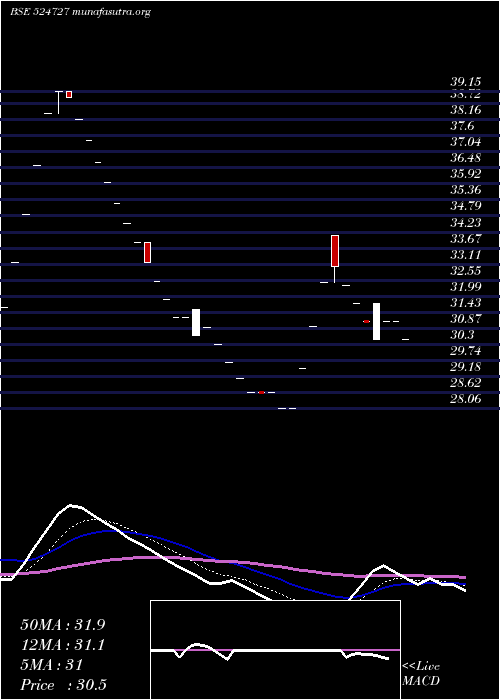Click the 30.3 price axis label

(x=462, y=335)
